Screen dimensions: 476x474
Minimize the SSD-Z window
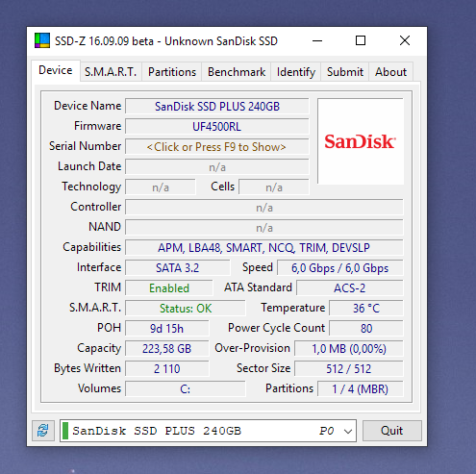(x=317, y=40)
